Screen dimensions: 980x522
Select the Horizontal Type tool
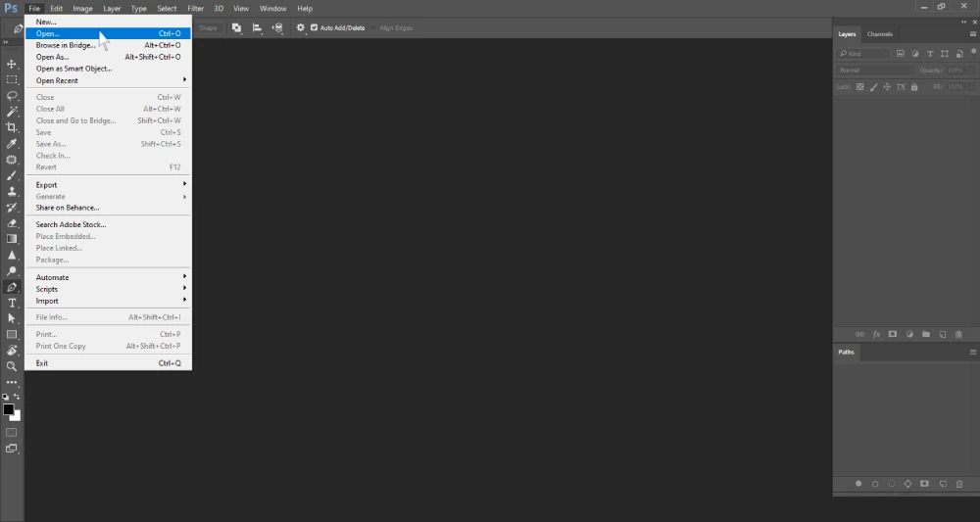(x=11, y=303)
